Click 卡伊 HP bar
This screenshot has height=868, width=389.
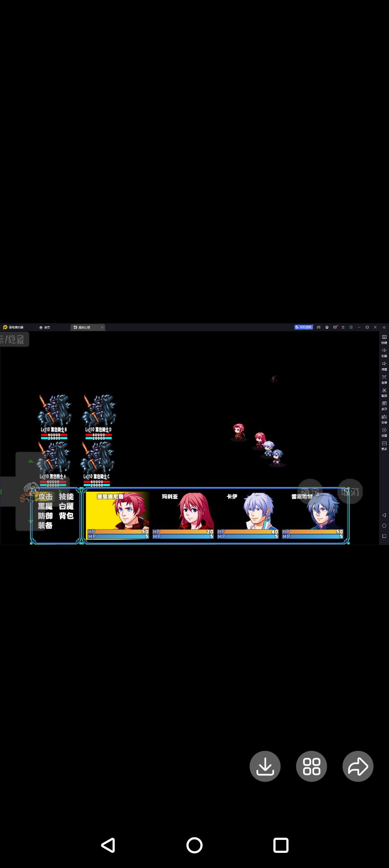[x=248, y=532]
